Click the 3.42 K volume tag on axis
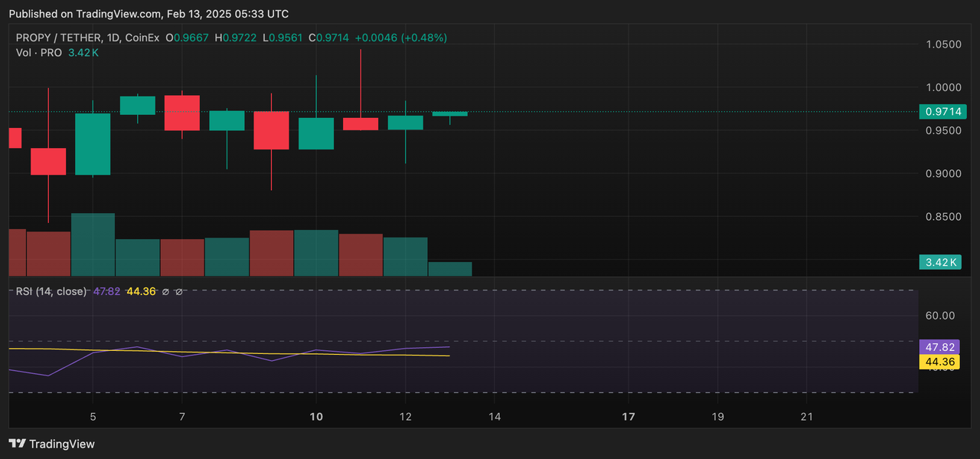The width and height of the screenshot is (980, 459). [942, 263]
